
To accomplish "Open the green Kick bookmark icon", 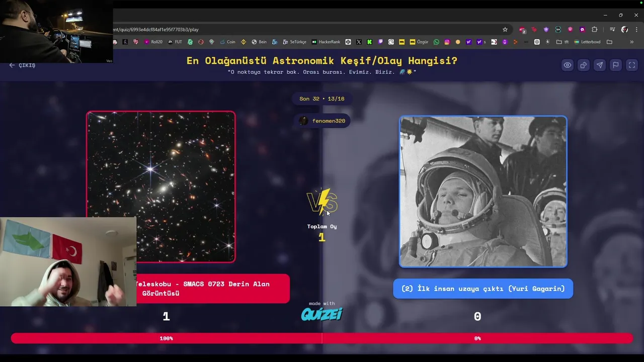I will point(370,42).
